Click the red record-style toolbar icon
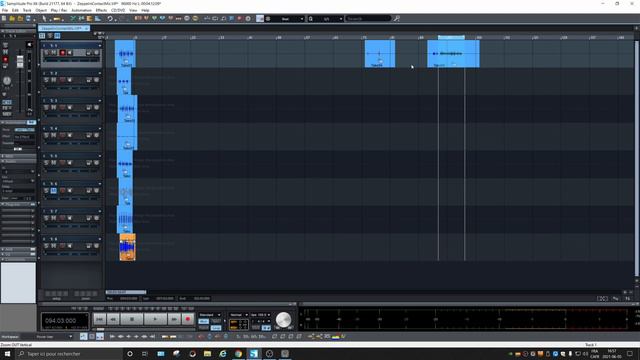Screen dimensions: 640x360 240,18
